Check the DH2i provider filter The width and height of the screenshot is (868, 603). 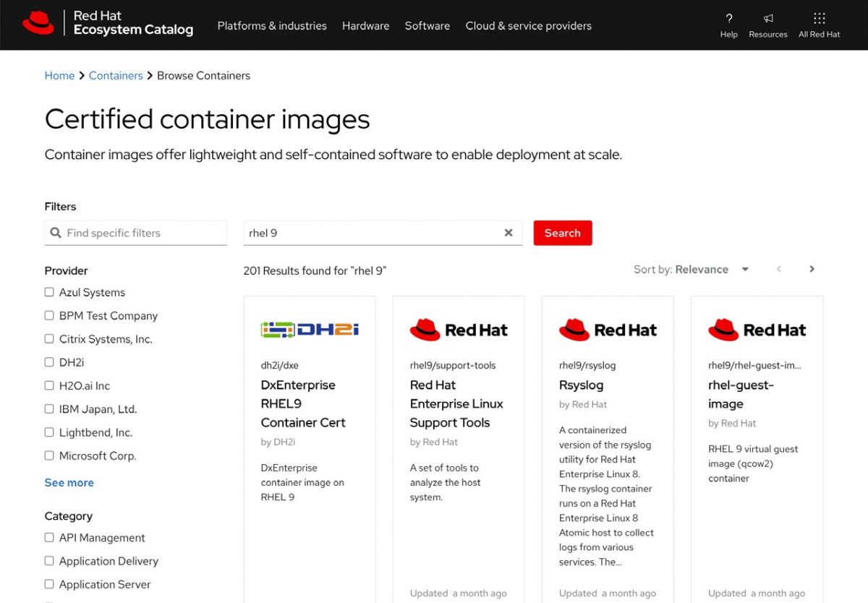tap(49, 362)
